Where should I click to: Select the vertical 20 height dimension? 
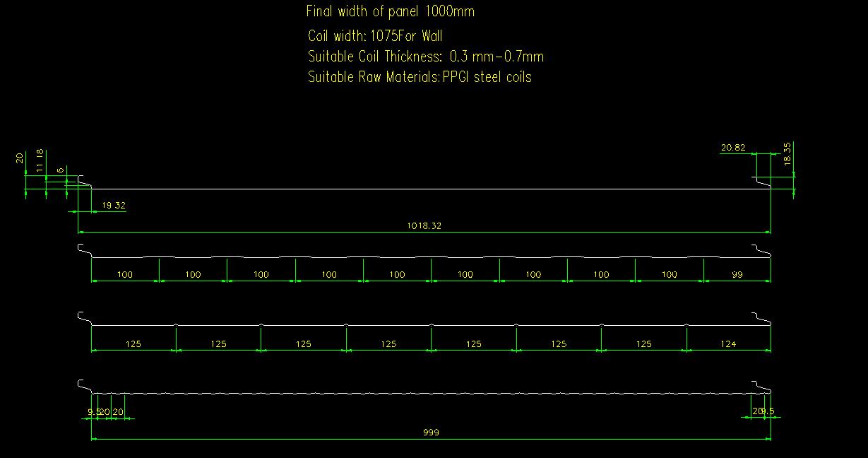[20, 158]
